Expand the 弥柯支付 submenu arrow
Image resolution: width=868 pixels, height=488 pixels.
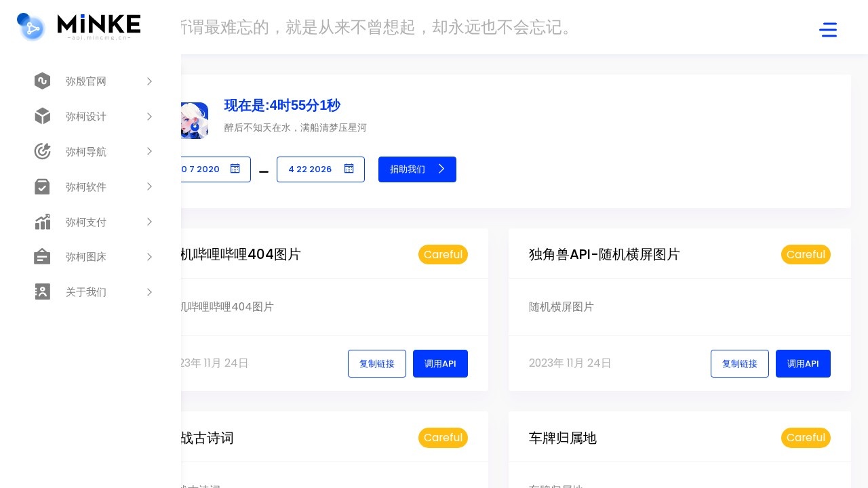point(149,222)
